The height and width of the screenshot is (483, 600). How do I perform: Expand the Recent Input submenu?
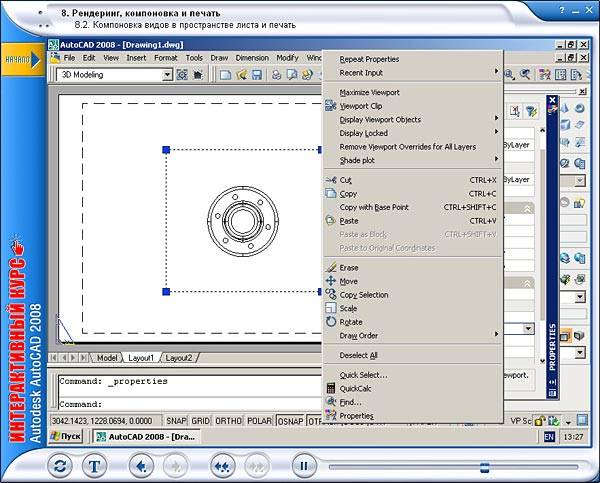[x=412, y=73]
